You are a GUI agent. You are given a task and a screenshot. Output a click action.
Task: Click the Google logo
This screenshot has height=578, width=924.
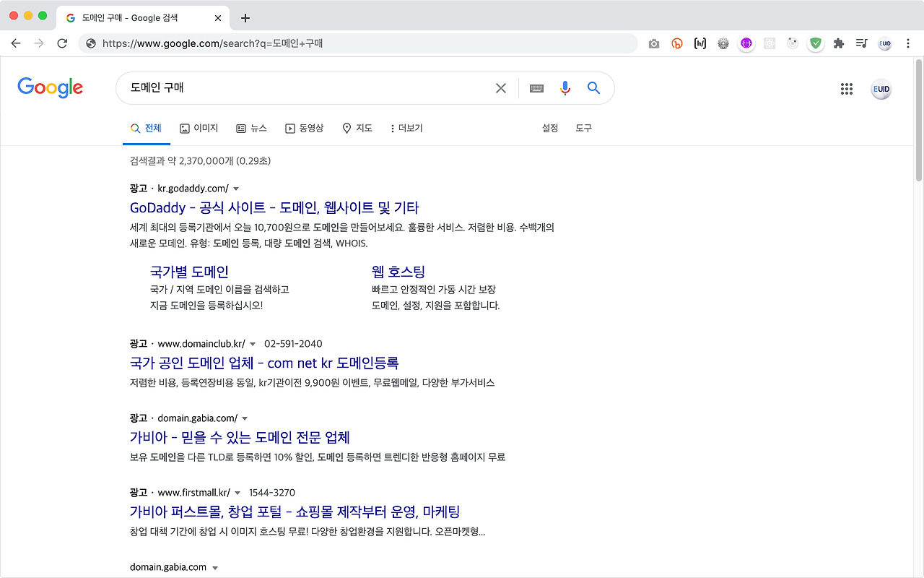tap(51, 88)
